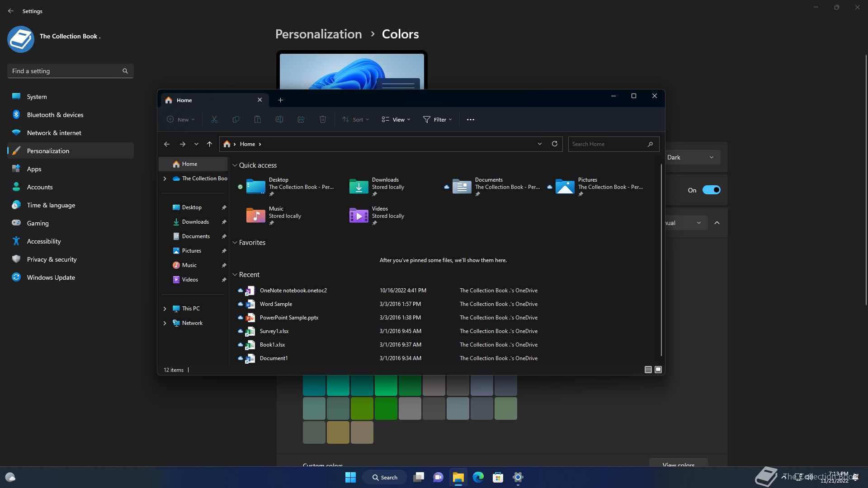The image size is (868, 488).
Task: Switch to large icons view in status bar
Action: click(658, 370)
